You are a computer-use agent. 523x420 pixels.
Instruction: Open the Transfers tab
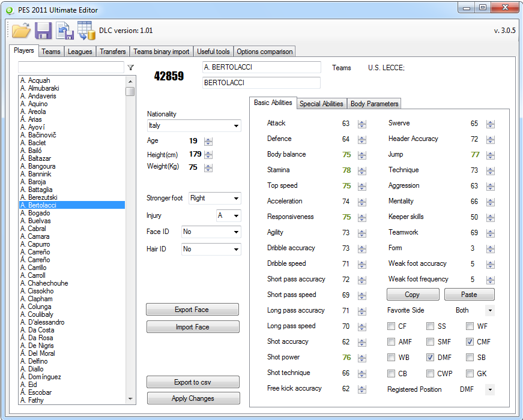click(113, 52)
